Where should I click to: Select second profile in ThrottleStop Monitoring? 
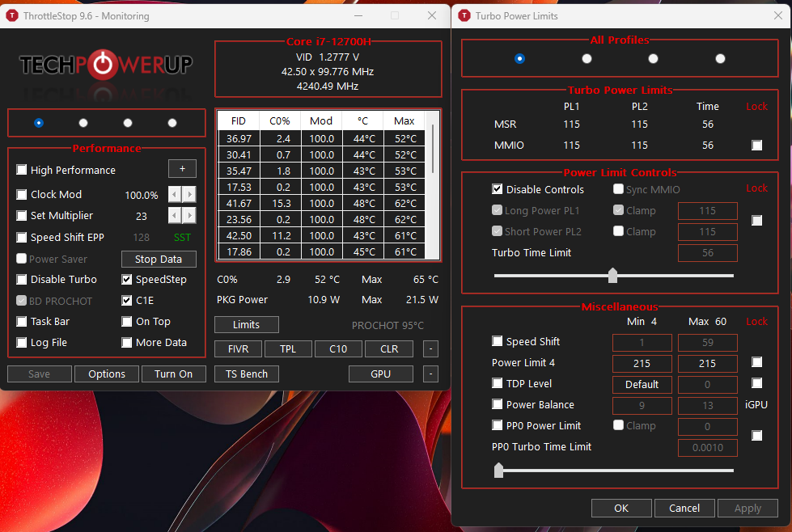[83, 123]
